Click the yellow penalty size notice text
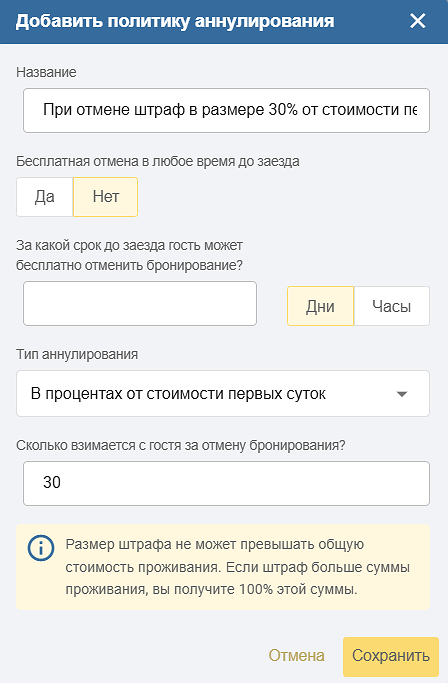Viewport: 448px width, 683px height. point(238,567)
